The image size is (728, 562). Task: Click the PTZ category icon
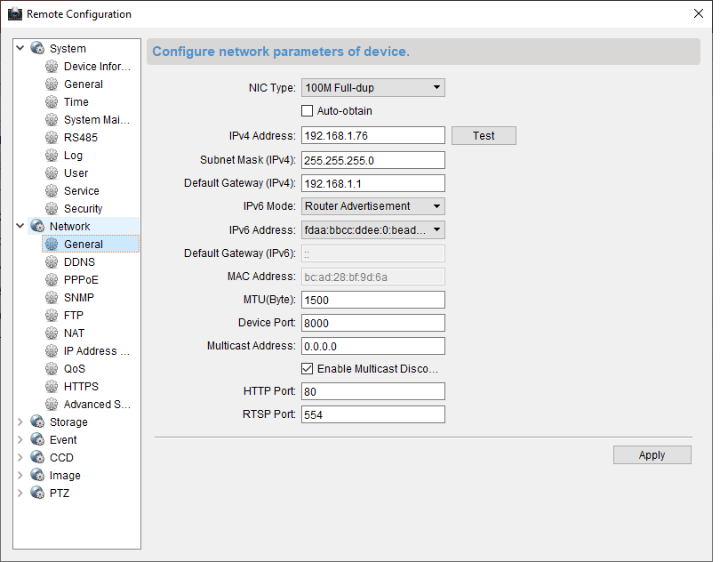tap(37, 494)
